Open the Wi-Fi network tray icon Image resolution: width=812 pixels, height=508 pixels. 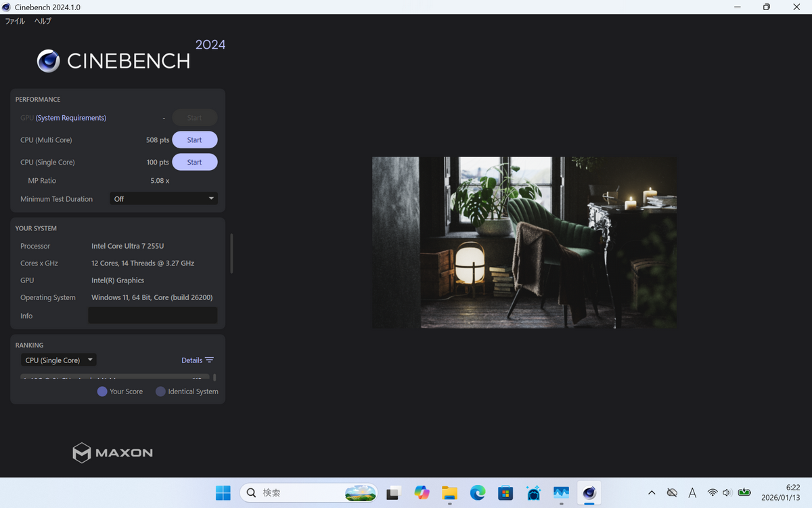click(713, 493)
